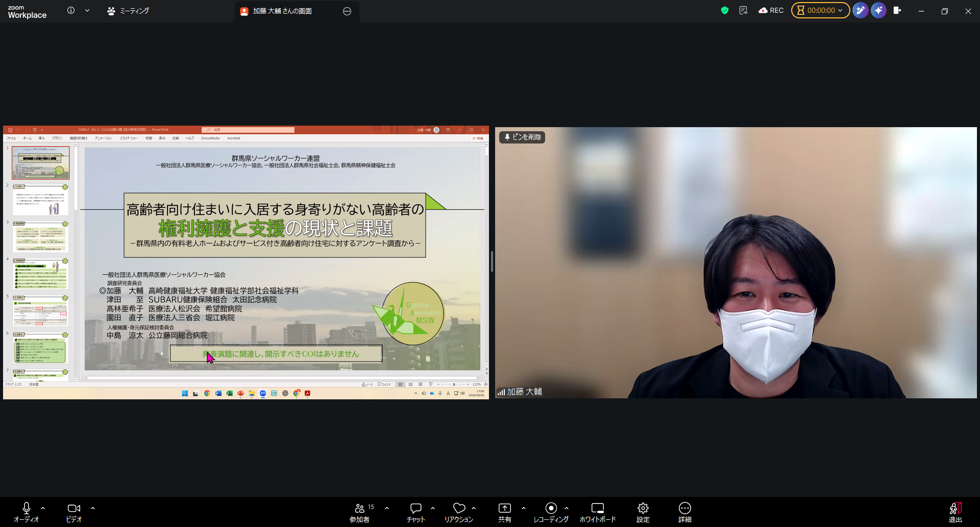Click the PowerPoint zoom slider handle
The width and height of the screenshot is (980, 527).
point(454,384)
